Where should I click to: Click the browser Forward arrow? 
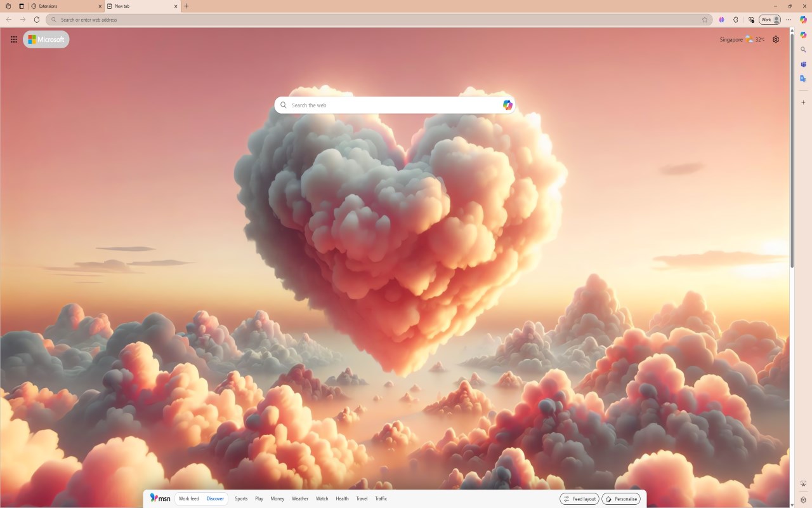tap(23, 20)
